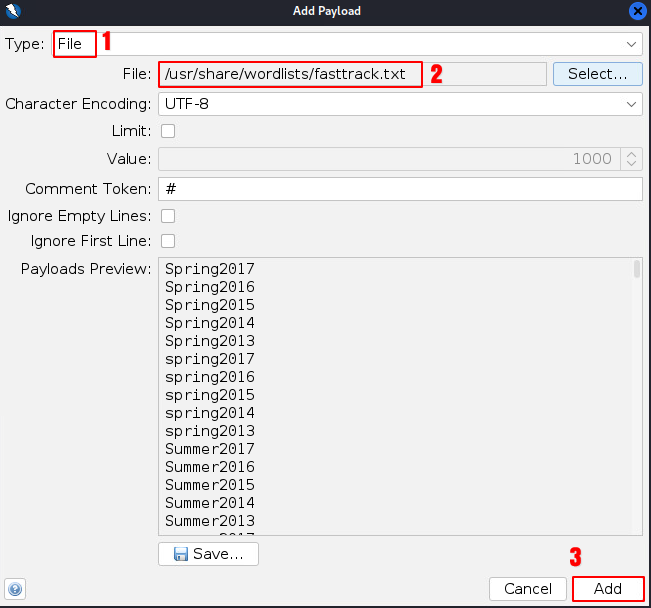Select Spring2017 in payloads preview

click(210, 269)
